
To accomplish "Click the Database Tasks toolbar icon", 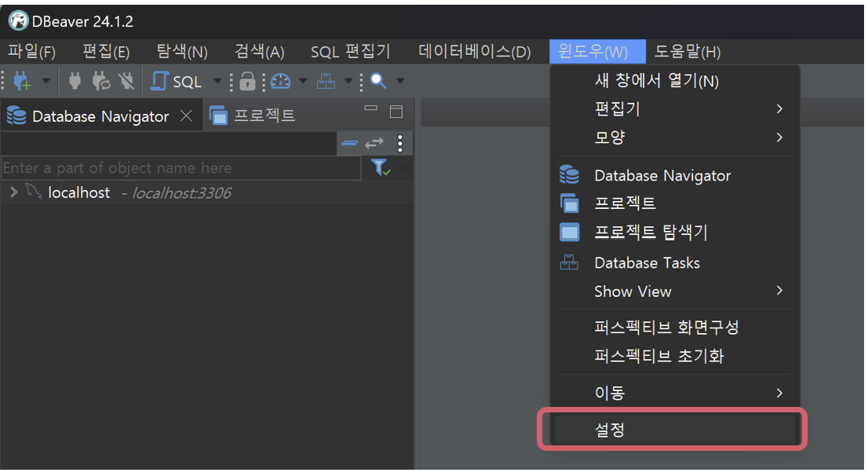I will pos(326,82).
